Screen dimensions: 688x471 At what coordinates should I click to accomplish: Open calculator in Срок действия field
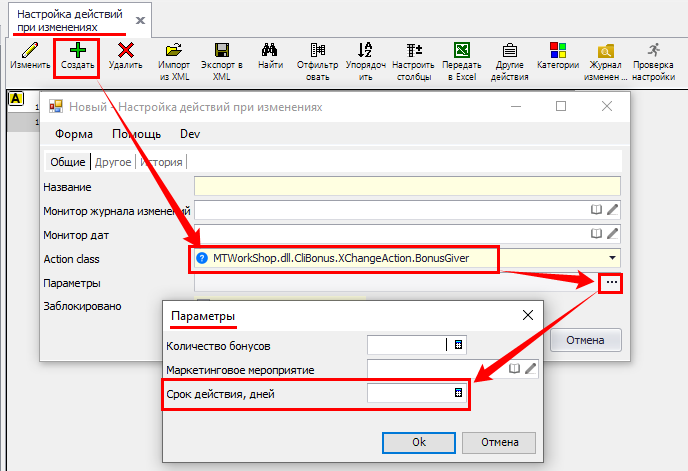458,394
